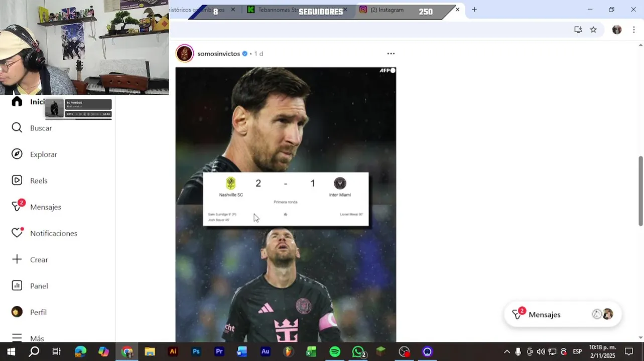Open Microsoft Word from the taskbar

click(242, 352)
